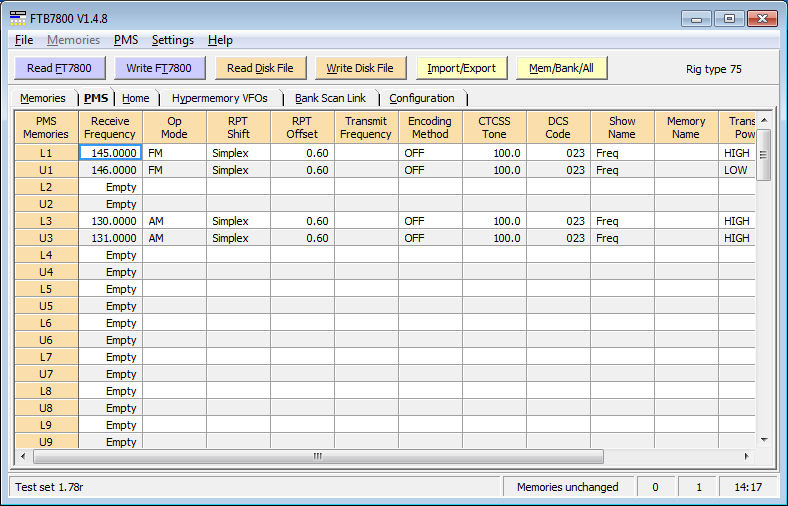
Task: Open the Import/Export function
Action: coord(461,68)
